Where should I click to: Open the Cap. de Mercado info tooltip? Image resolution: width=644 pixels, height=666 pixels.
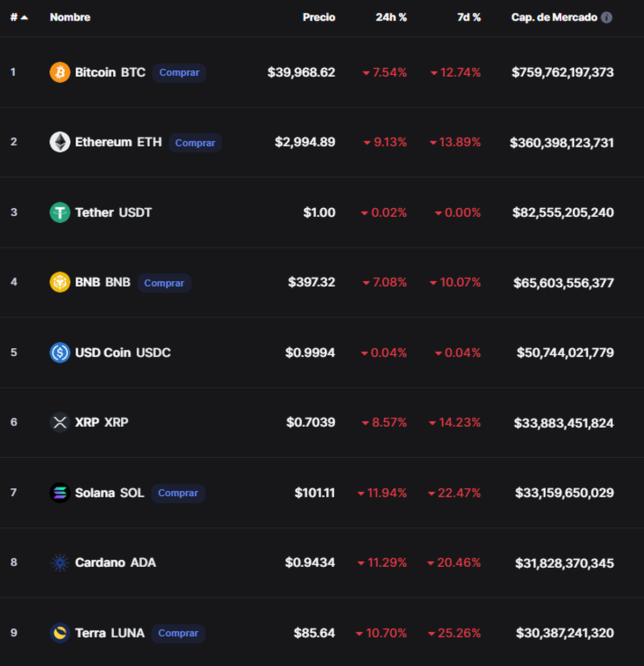pos(607,17)
